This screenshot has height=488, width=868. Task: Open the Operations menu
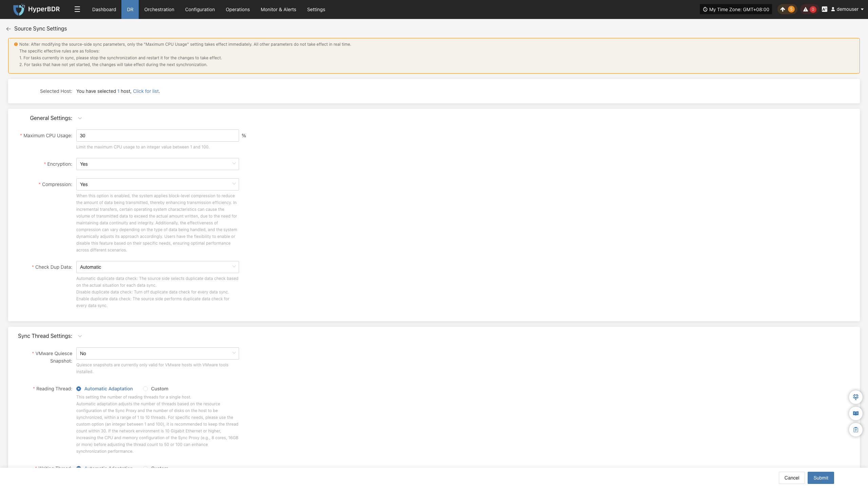[238, 9]
